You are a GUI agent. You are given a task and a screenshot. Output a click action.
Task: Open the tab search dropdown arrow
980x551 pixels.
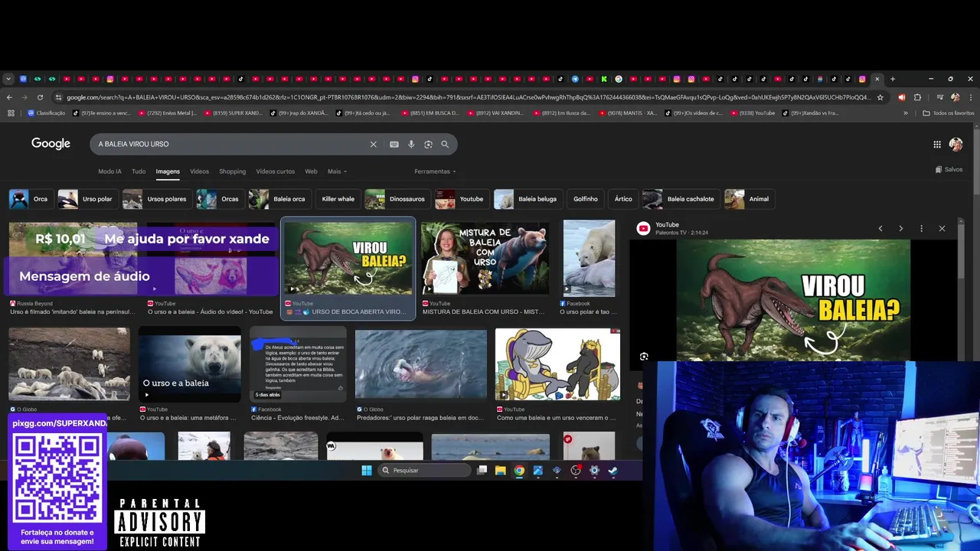coord(8,79)
